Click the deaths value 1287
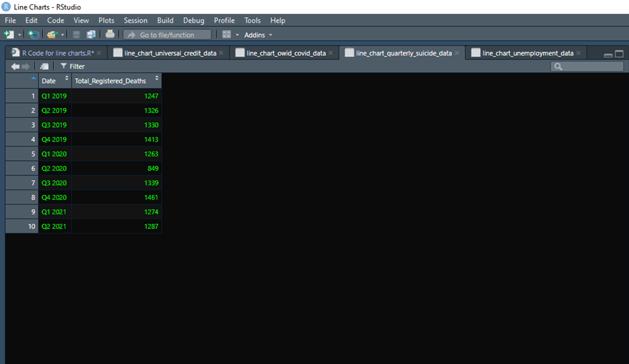This screenshot has width=629, height=364. pyautogui.click(x=151, y=226)
